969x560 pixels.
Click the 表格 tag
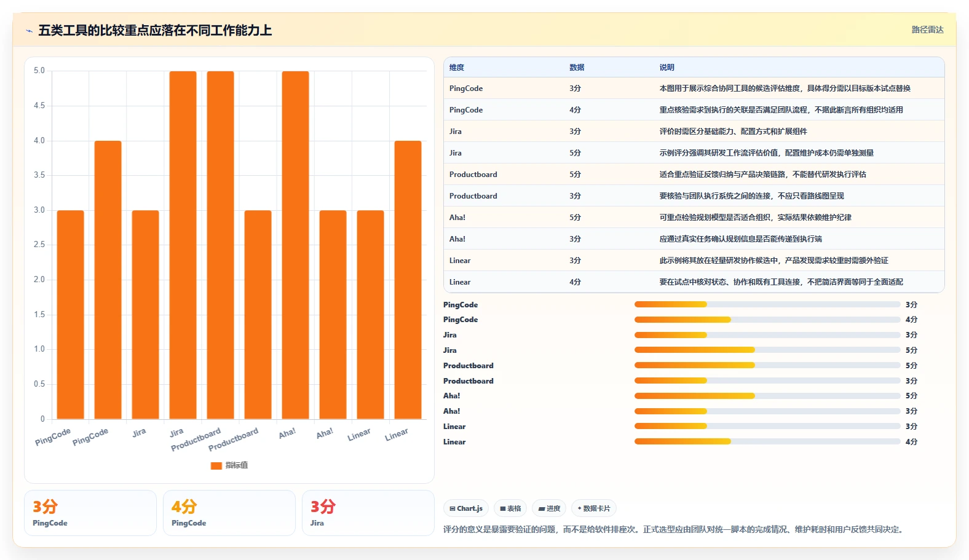(510, 508)
